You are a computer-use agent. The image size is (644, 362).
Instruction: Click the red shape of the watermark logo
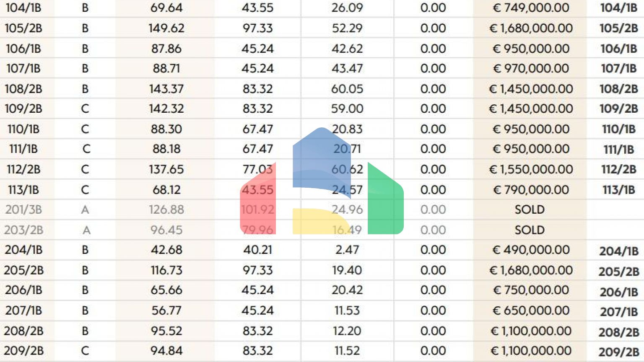[x=258, y=199]
